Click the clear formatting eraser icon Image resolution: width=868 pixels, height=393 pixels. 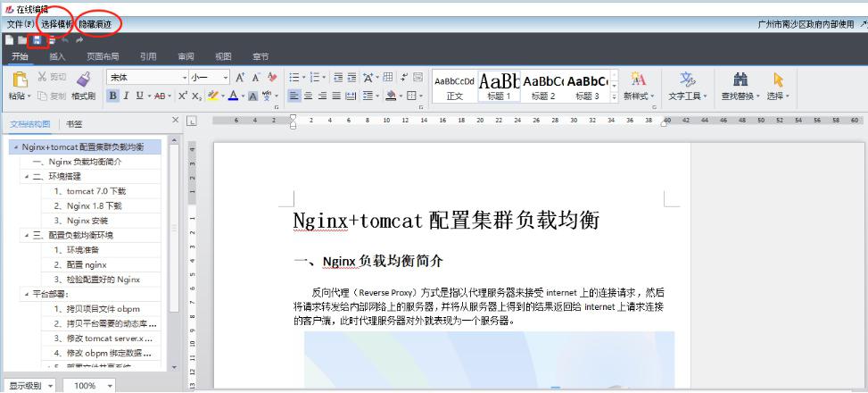tap(272, 77)
